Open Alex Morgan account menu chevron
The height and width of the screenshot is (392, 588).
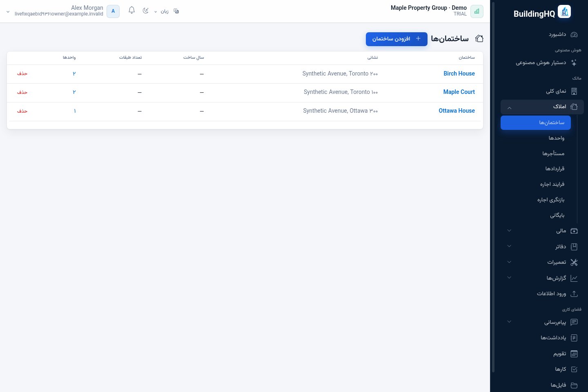tap(8, 12)
